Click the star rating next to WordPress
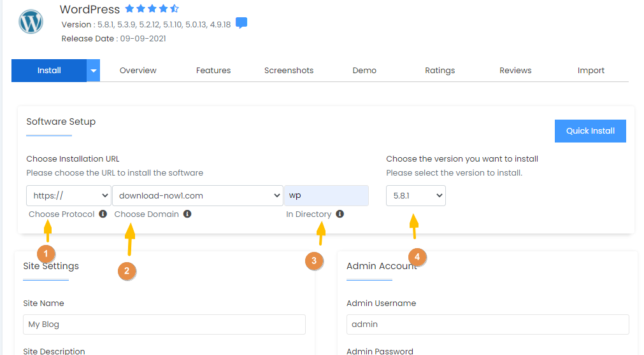The height and width of the screenshot is (355, 644). [152, 9]
